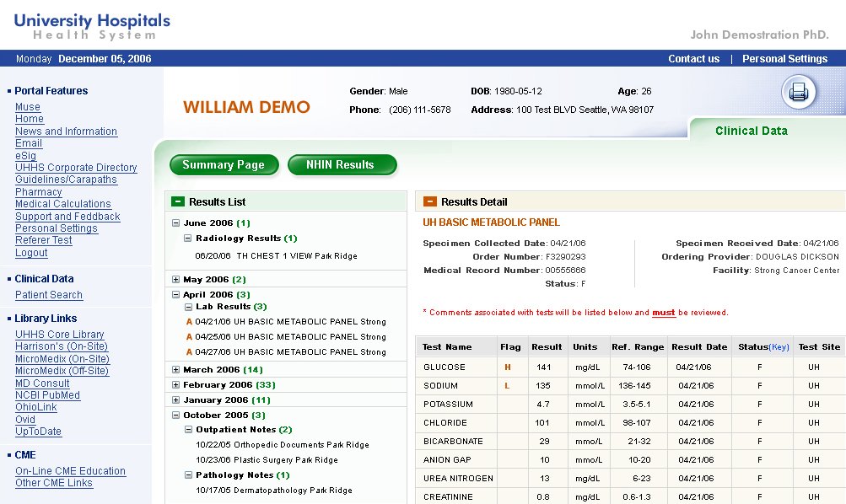Open OhioLink link
The width and height of the screenshot is (846, 504).
coord(35,407)
